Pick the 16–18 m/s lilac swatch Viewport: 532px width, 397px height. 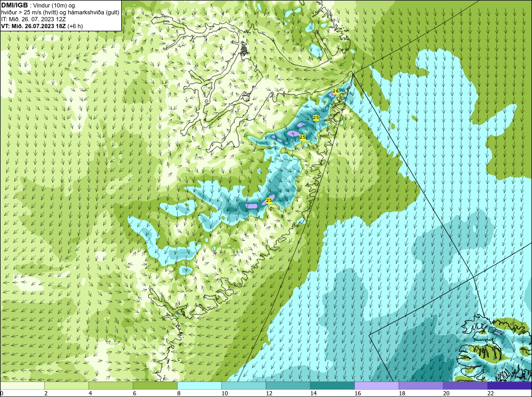coord(377,386)
